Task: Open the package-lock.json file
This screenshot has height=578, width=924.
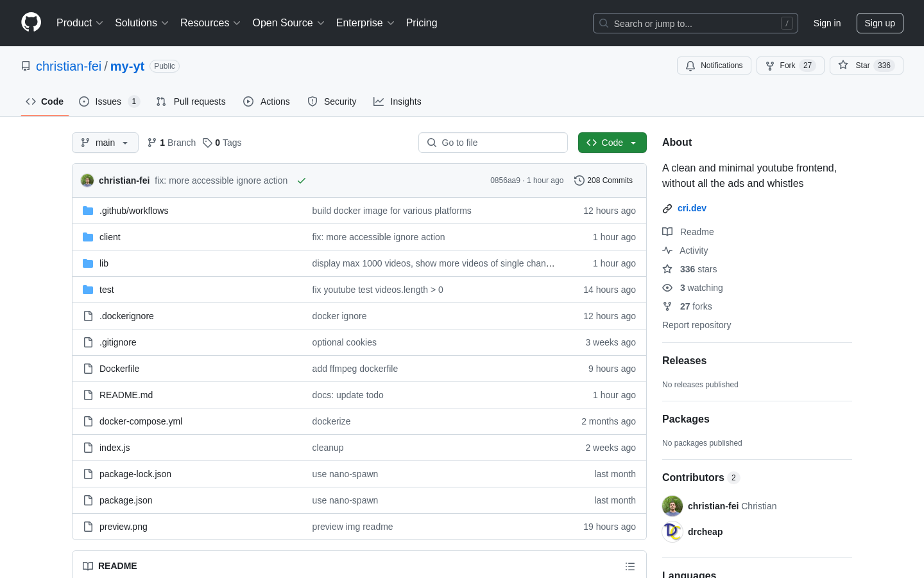Action: [x=135, y=474]
